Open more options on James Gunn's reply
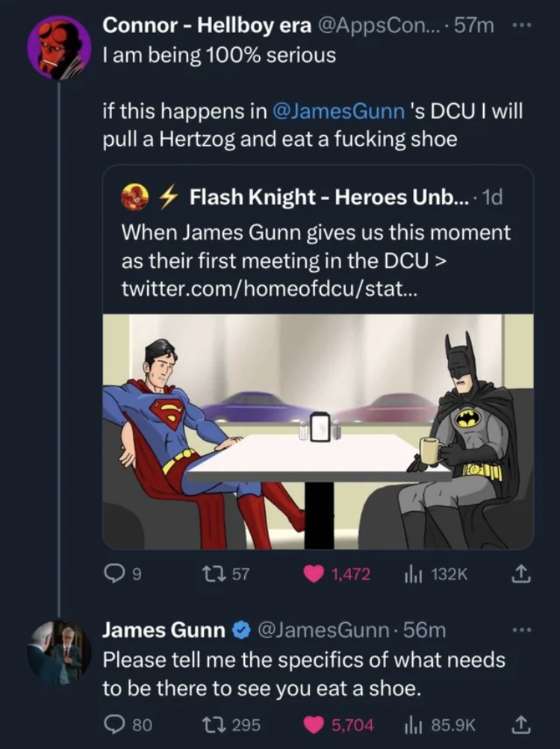Screen dimensions: 560x749 [522, 630]
